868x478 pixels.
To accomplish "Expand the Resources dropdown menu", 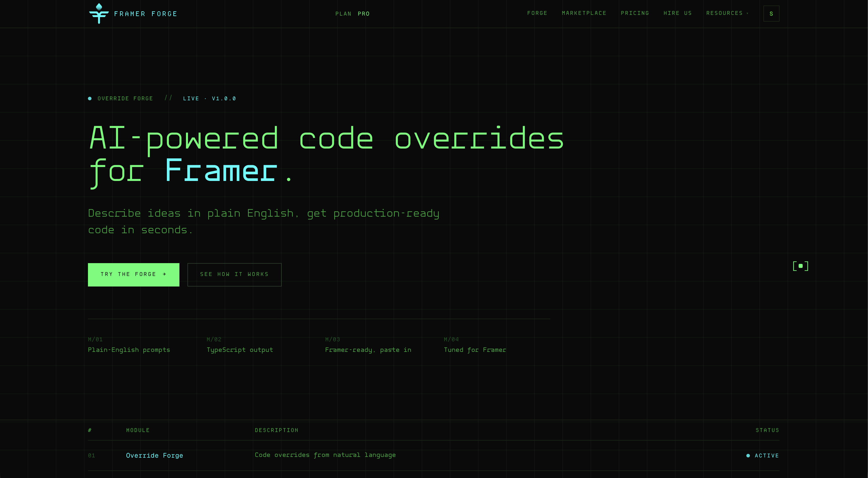I will 727,13.
